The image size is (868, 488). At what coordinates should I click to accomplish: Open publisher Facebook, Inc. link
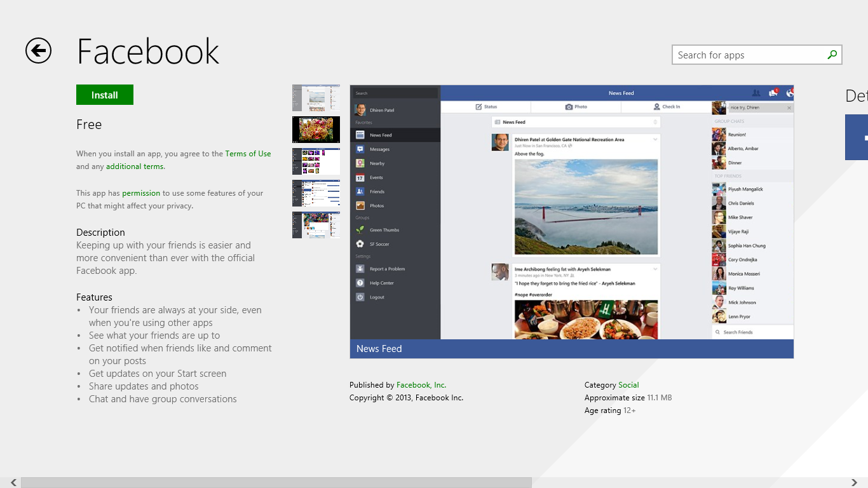click(421, 384)
